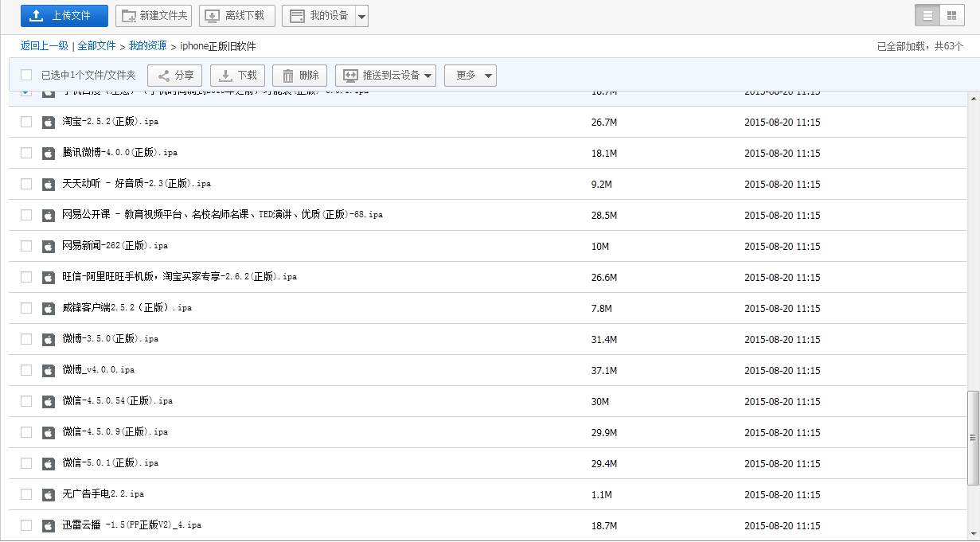The height and width of the screenshot is (542, 980).
Task: Check the box for 无广告手电2.2.ipa
Action: tap(26, 494)
